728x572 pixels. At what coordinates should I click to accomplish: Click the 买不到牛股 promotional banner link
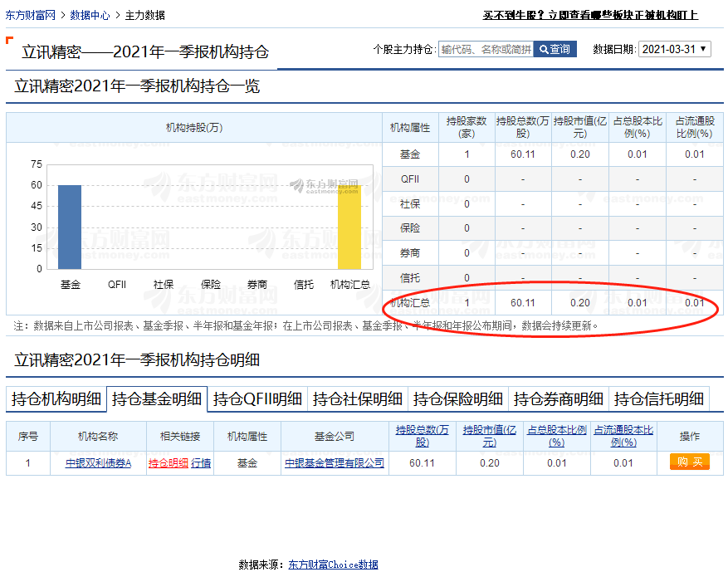(x=590, y=15)
